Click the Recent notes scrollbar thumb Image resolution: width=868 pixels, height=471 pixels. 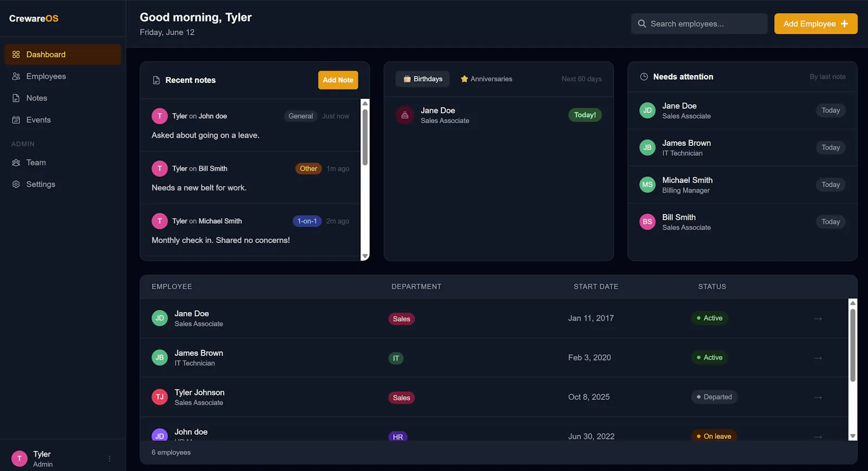pyautogui.click(x=365, y=137)
